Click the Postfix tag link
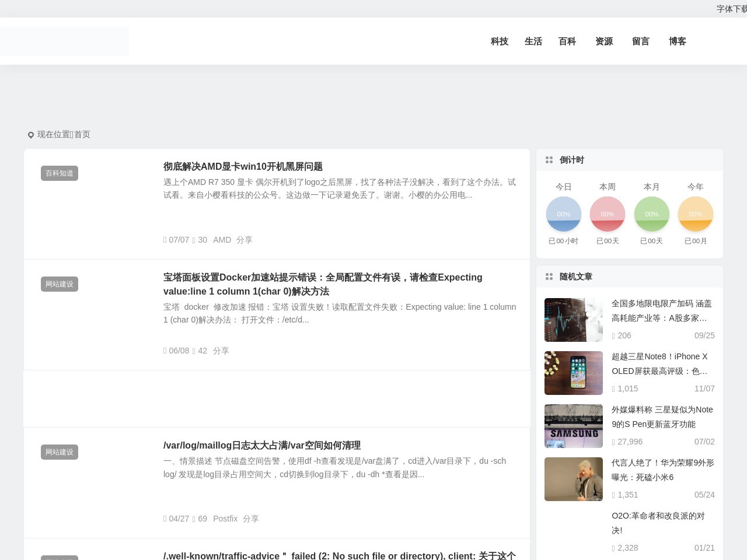The height and width of the screenshot is (560, 747). (x=225, y=519)
